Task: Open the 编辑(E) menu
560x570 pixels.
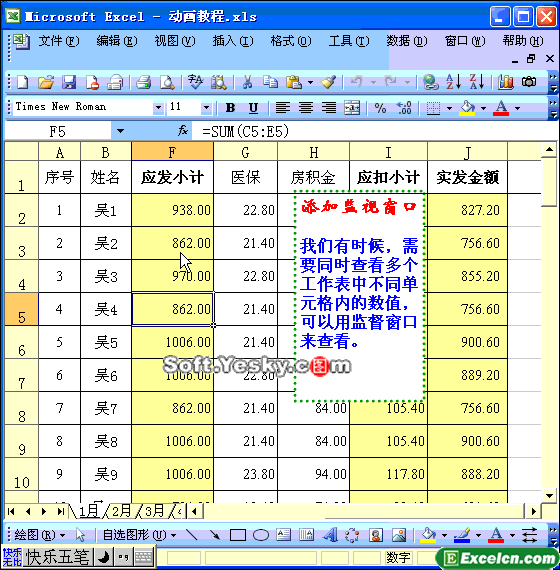Action: point(117,41)
